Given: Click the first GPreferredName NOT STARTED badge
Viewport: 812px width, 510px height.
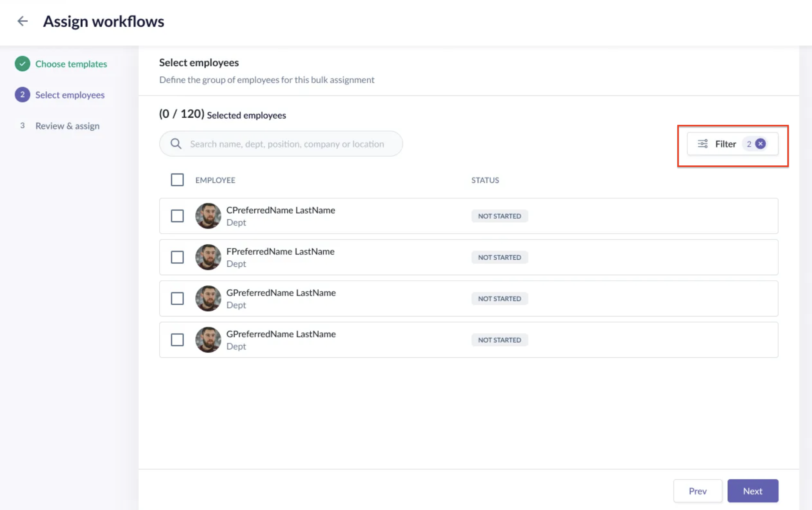Looking at the screenshot, I should click(499, 299).
